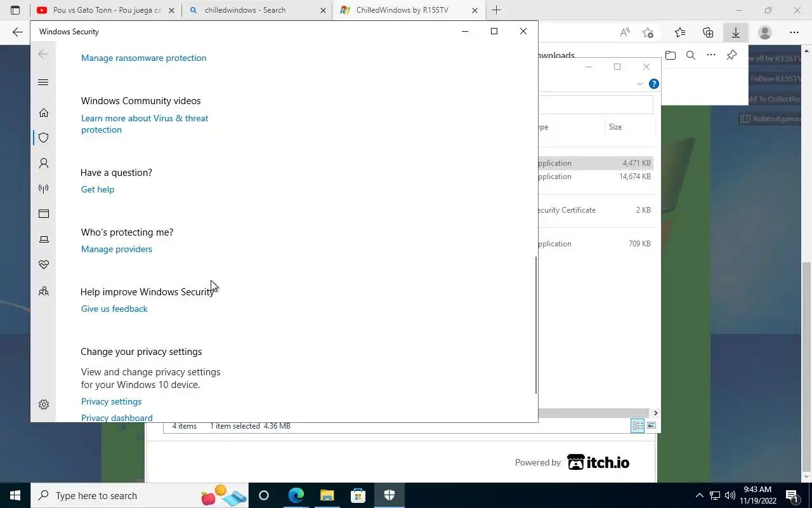
Task: Switch to chilledwindows Search tab
Action: pos(257,10)
